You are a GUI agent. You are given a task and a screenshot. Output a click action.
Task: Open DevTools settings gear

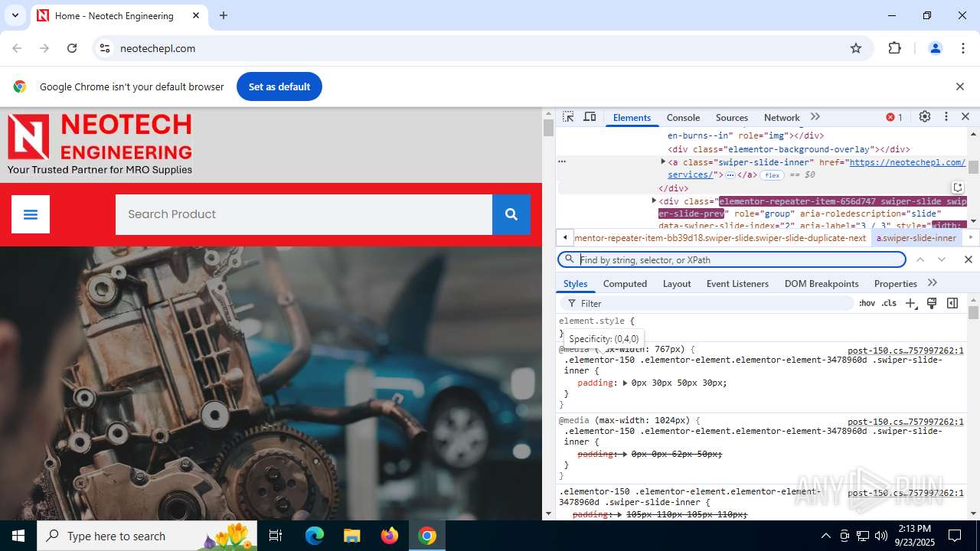925,117
